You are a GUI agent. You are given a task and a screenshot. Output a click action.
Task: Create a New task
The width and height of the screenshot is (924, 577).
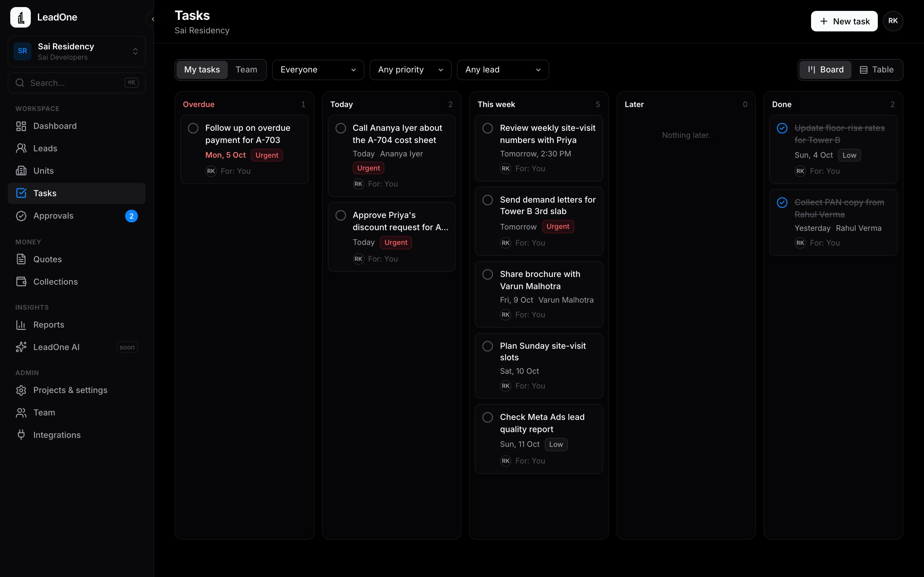coord(844,21)
